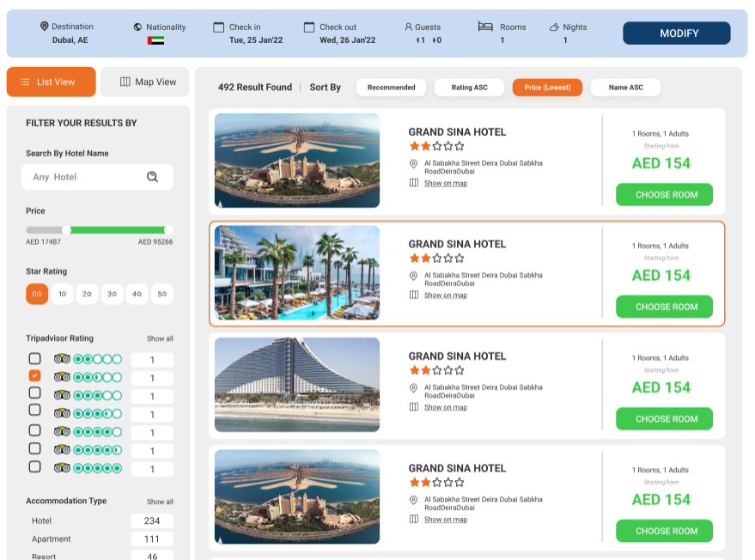Click the UAE flag under Nationality
The height and width of the screenshot is (560, 755).
coord(155,40)
